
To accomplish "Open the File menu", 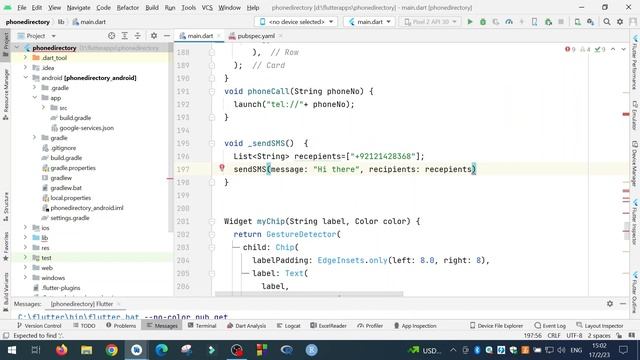I will tap(22, 7).
